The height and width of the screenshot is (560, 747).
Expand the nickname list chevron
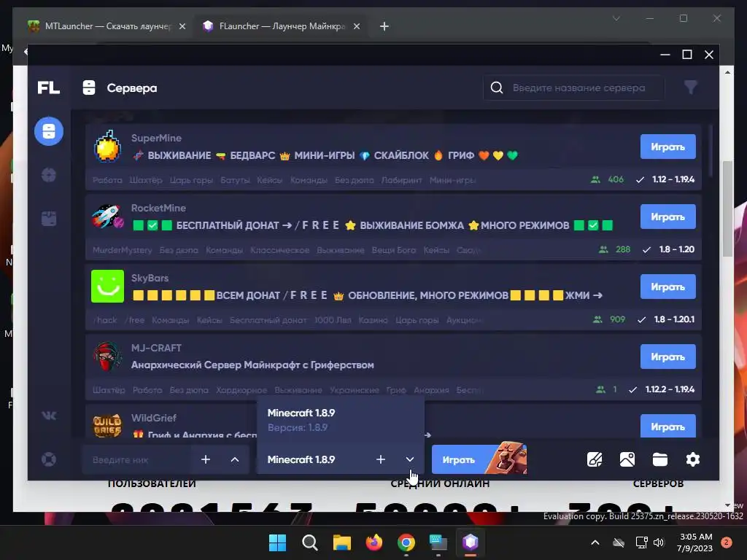tap(235, 459)
